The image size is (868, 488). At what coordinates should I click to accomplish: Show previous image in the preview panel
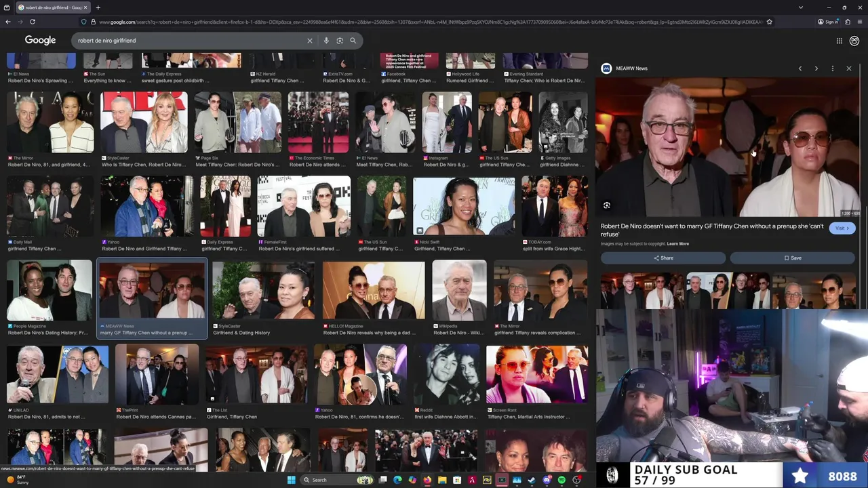click(x=800, y=68)
